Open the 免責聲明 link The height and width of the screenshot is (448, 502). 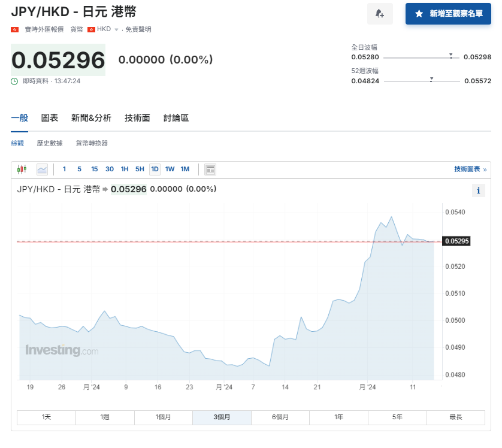(138, 29)
